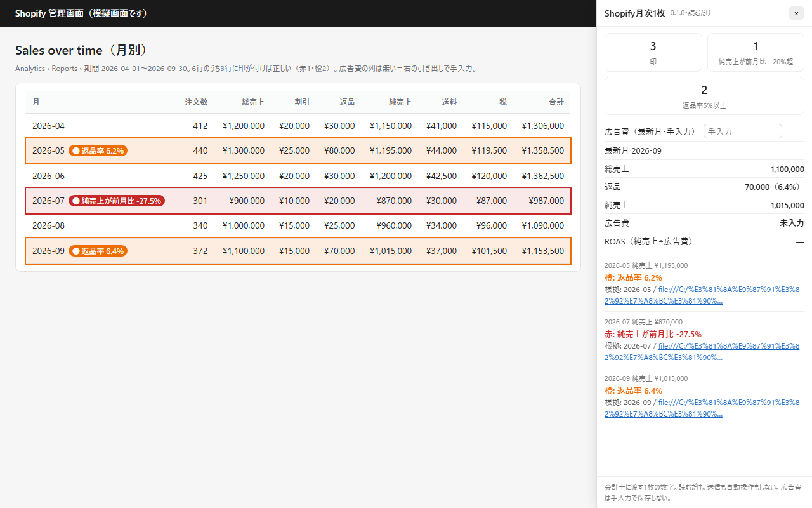Select the 2026-07 month cell
812x508 pixels.
48,201
